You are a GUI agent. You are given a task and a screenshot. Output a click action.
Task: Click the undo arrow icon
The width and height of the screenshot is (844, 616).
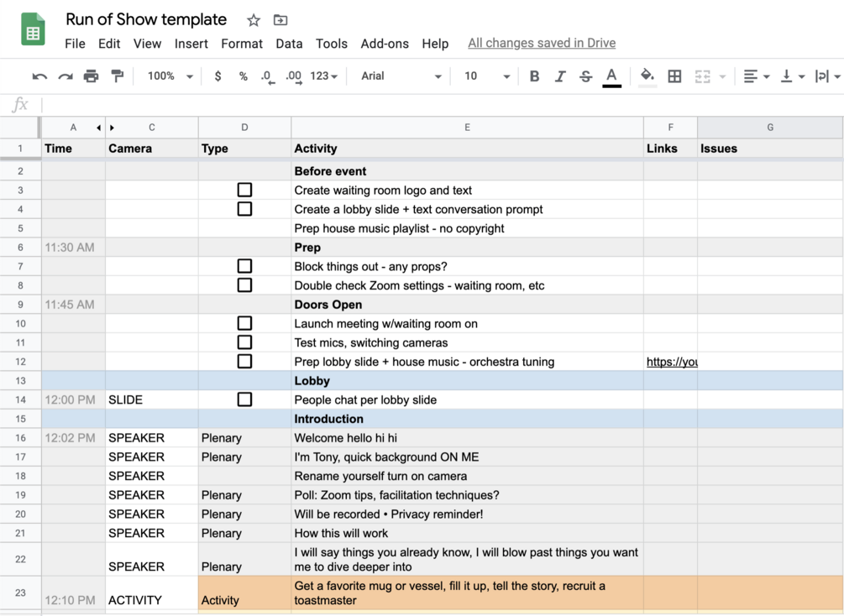click(x=39, y=76)
